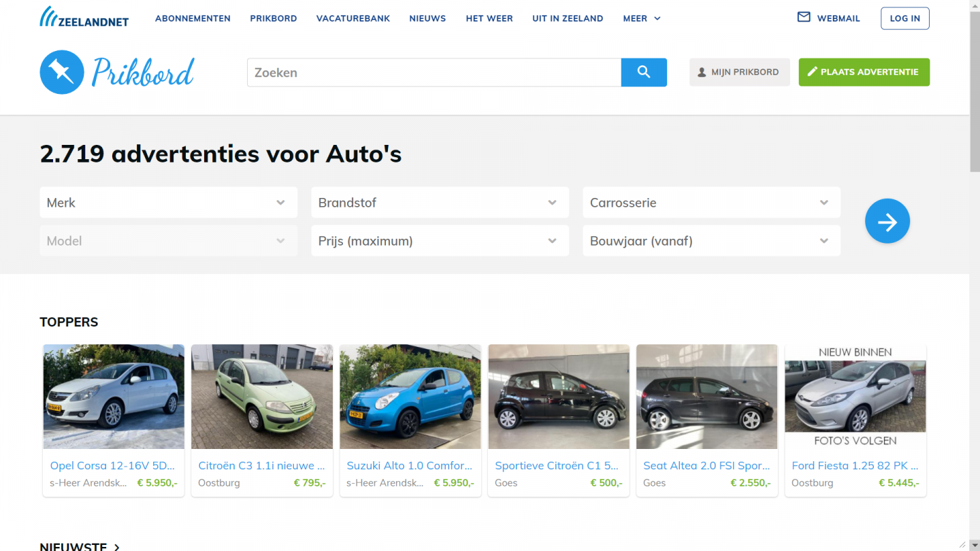Open the Abonnementen menu item
Viewport: 980px width, 551px height.
point(193,18)
